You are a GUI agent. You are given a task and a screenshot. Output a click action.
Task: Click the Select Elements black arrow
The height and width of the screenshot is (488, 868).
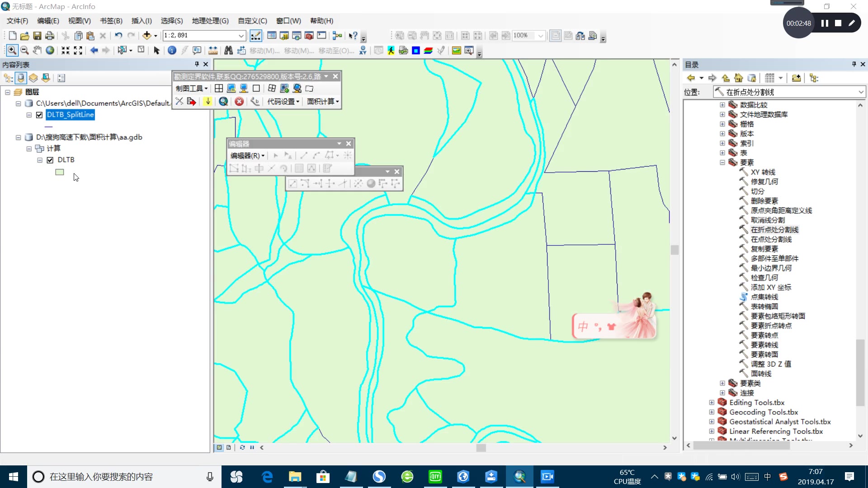click(156, 50)
